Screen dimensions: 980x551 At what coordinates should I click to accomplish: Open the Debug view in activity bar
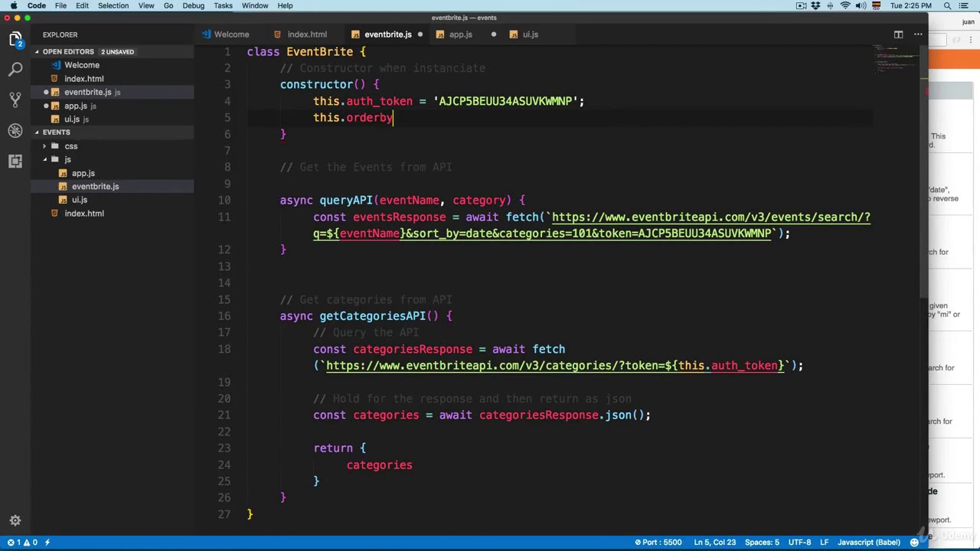(x=15, y=131)
